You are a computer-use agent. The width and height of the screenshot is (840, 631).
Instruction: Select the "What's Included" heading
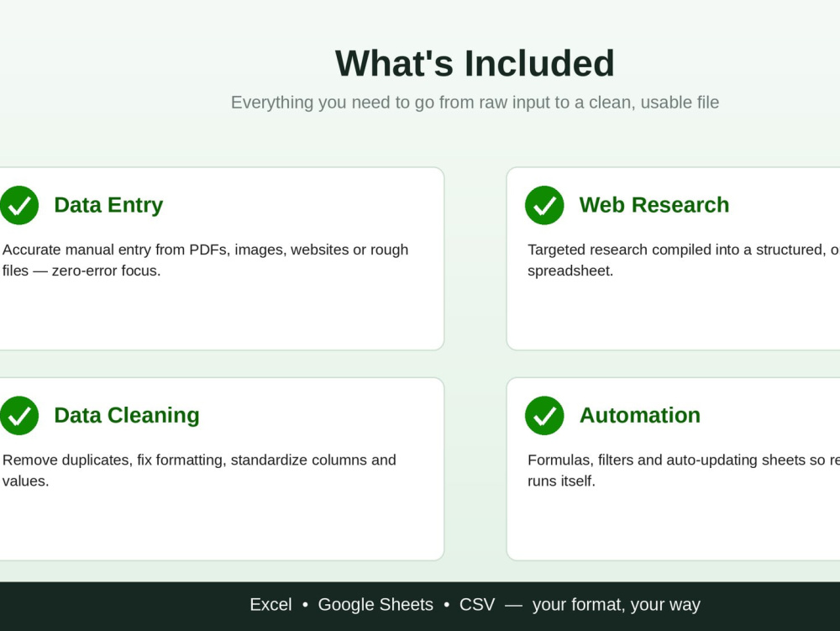pos(475,63)
